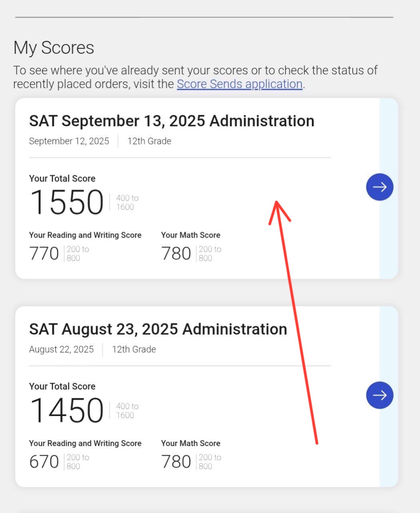The image size is (420, 513).
Task: Click the September 12, 2025 date text
Action: pos(69,141)
